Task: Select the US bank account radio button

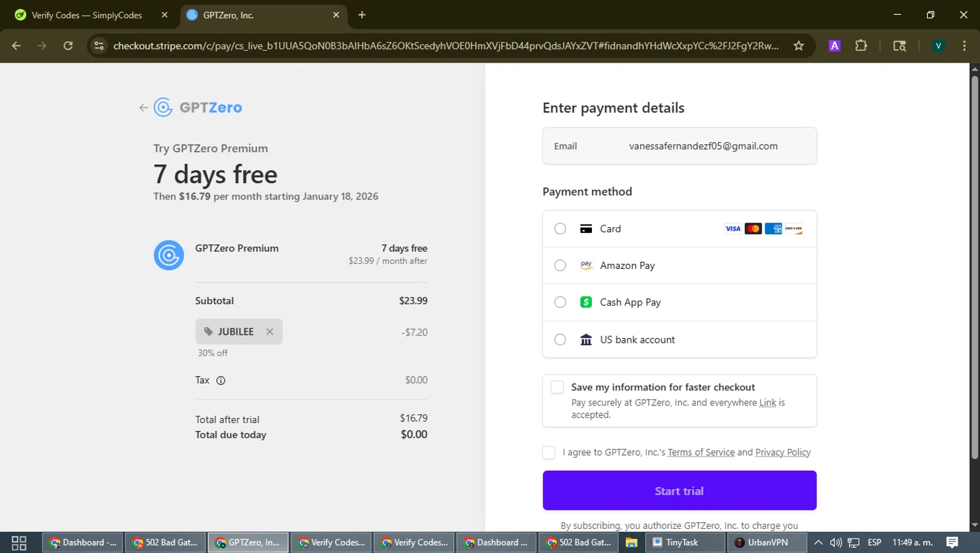Action: pyautogui.click(x=560, y=340)
